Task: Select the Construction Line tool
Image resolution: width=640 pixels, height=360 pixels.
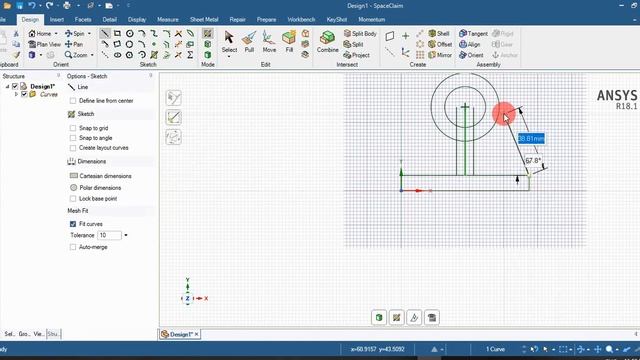Action: [105, 55]
